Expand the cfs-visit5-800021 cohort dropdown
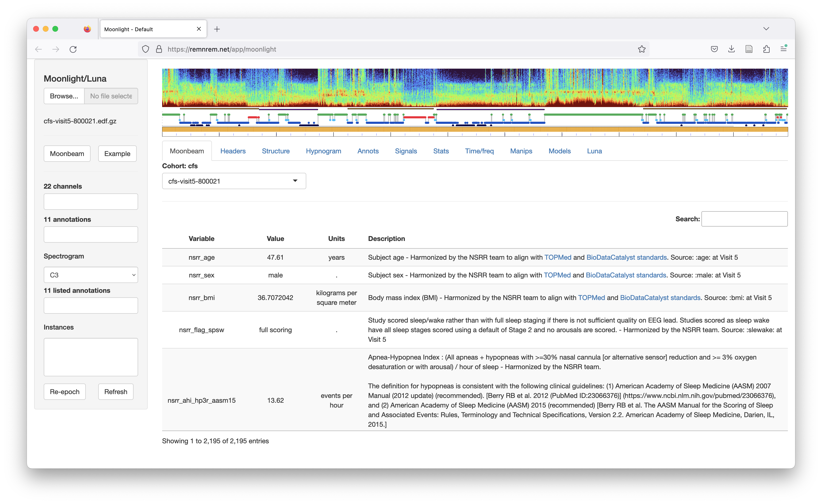 click(x=234, y=181)
